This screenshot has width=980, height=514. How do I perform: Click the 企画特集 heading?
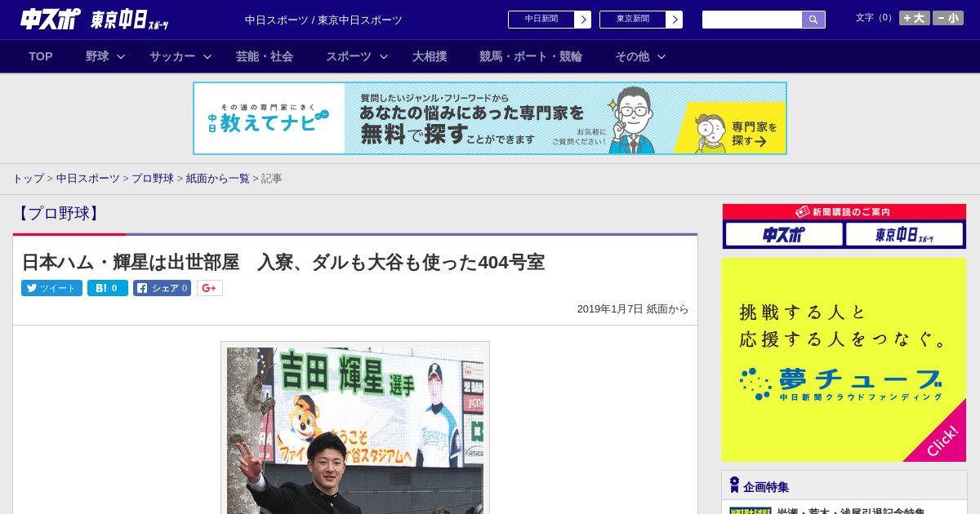point(766,487)
